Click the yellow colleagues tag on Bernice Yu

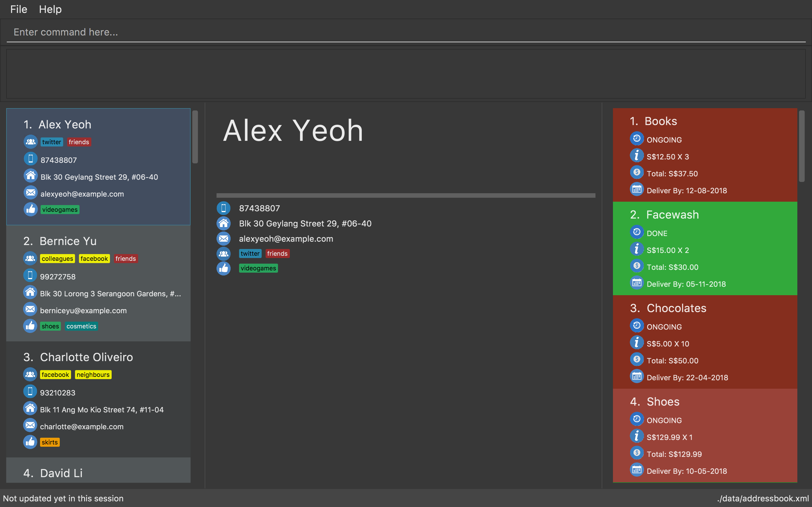[58, 259]
